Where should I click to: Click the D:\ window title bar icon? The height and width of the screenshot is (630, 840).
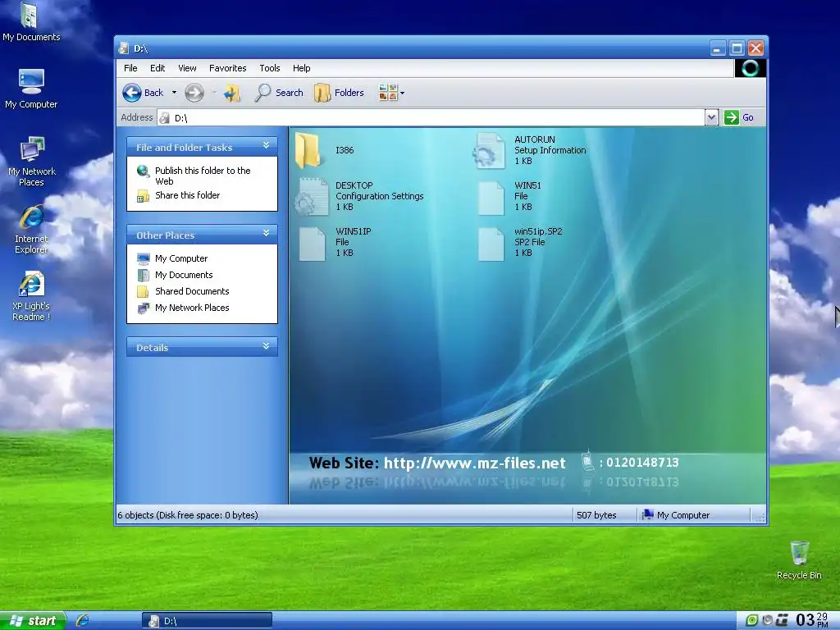(124, 48)
